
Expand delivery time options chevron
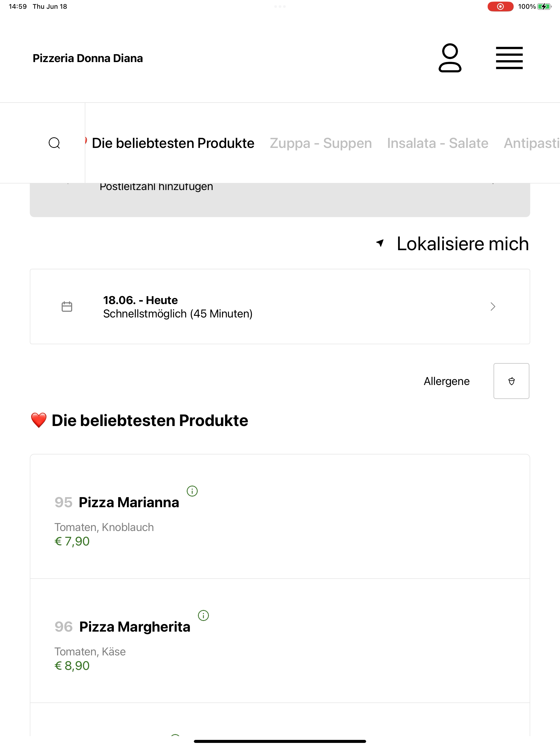coord(493,307)
